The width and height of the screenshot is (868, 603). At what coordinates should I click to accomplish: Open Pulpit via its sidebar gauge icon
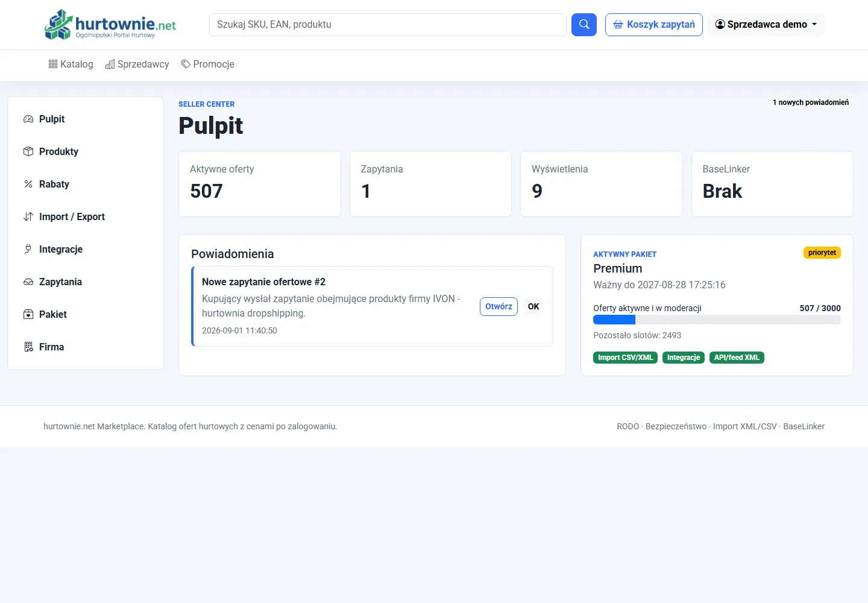point(28,119)
